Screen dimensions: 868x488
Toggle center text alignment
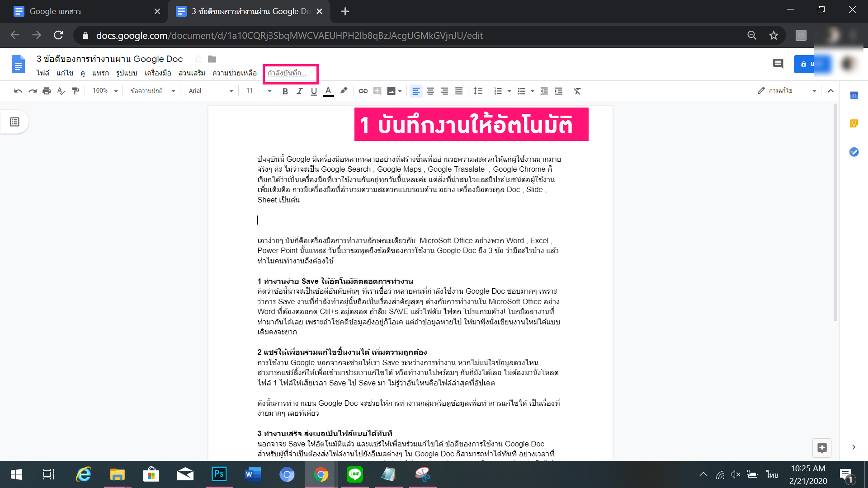pos(430,91)
